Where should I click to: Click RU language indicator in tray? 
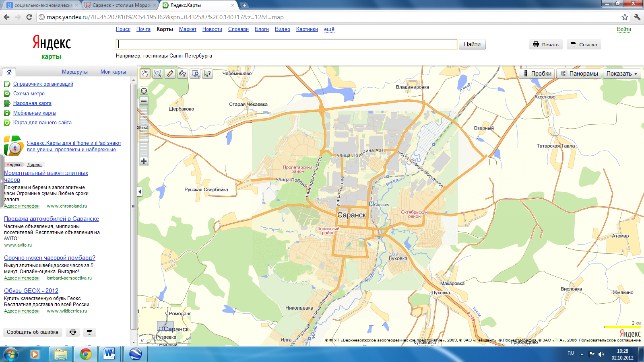571,353
